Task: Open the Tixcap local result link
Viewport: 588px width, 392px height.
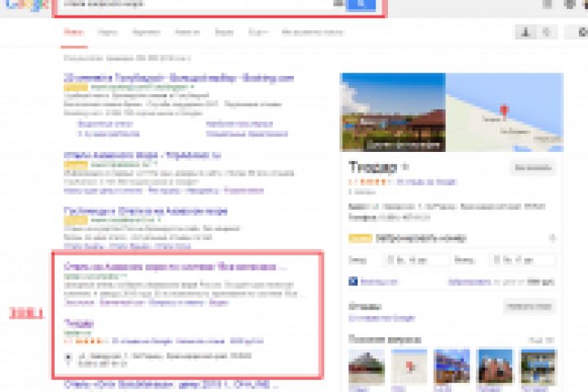Action: 78,323
